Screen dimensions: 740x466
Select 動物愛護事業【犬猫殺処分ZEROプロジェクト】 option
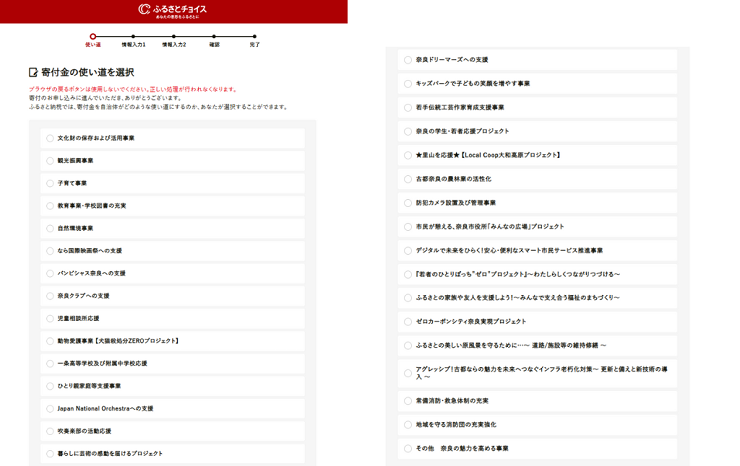(x=50, y=341)
